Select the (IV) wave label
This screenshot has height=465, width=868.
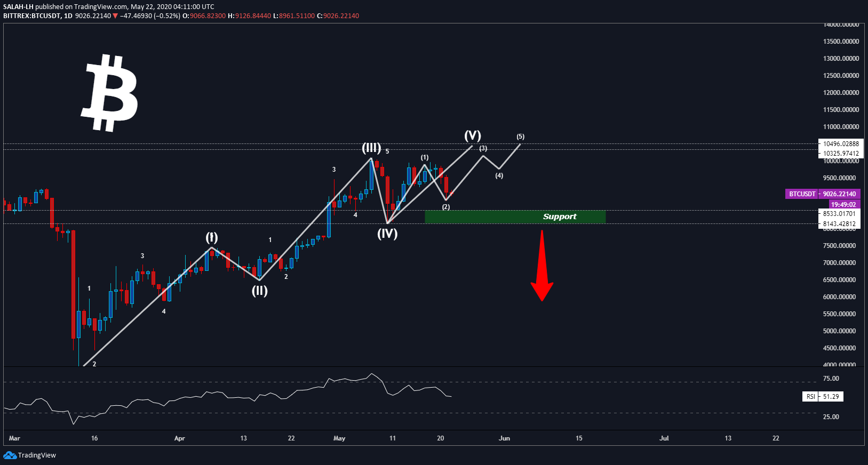point(387,234)
